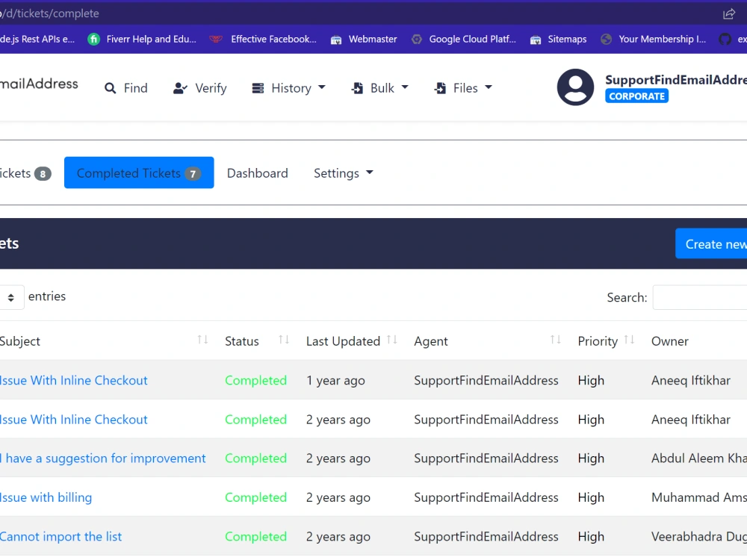747x560 pixels.
Task: Click the History list icon
Action: (x=258, y=88)
